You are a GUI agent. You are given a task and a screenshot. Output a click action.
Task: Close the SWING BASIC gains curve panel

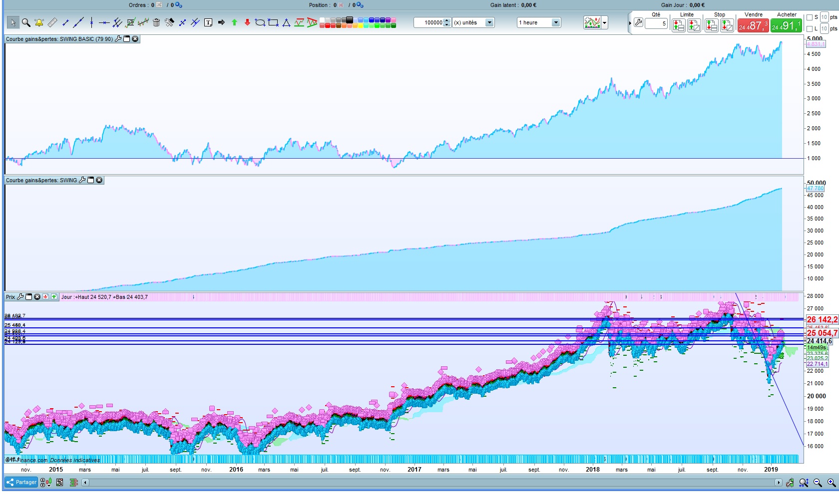pos(135,39)
